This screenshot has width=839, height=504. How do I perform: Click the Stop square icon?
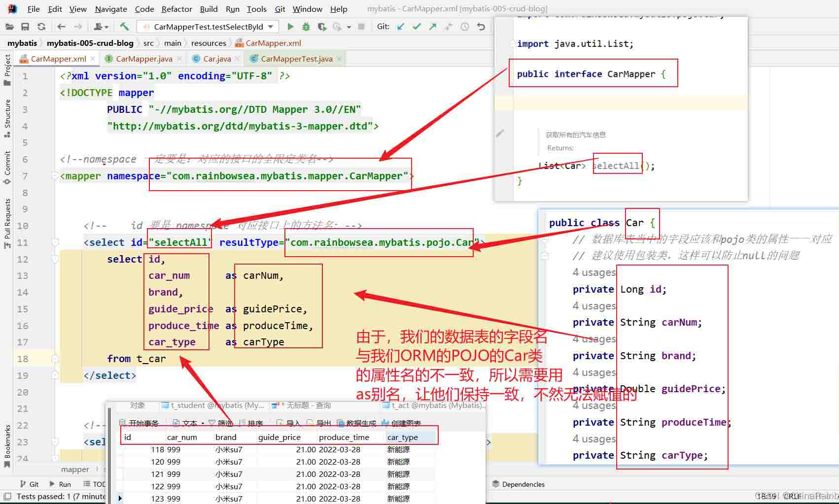pyautogui.click(x=361, y=27)
